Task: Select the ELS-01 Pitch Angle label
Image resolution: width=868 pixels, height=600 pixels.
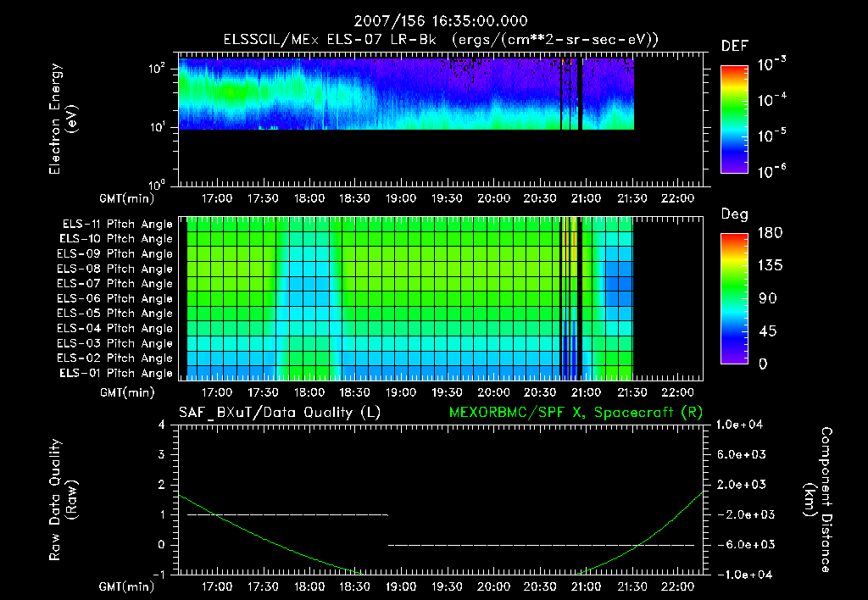Action: click(x=116, y=373)
